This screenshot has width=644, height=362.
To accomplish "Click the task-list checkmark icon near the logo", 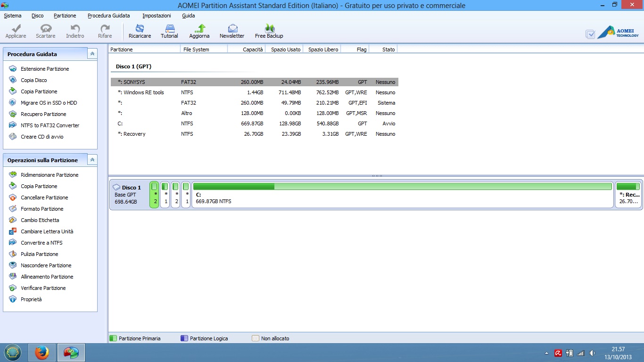I will (x=590, y=34).
